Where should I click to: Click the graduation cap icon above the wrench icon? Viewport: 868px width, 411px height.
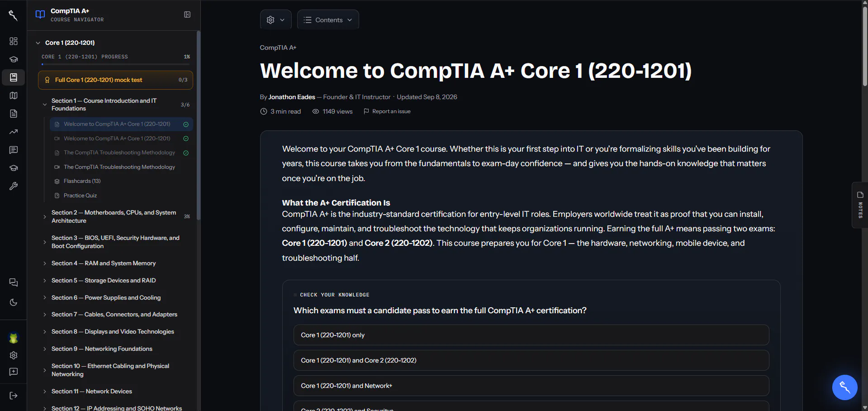pos(14,168)
